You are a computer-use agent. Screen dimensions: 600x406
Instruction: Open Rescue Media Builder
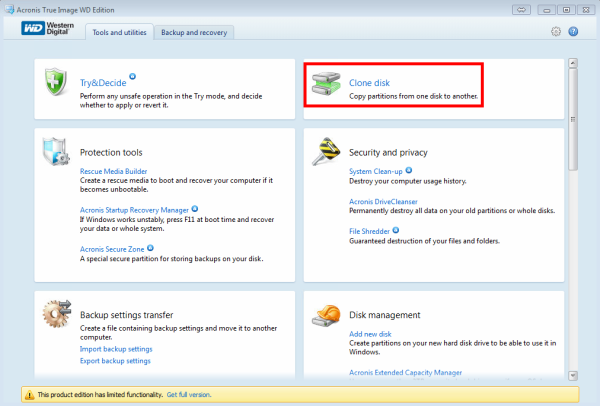113,171
